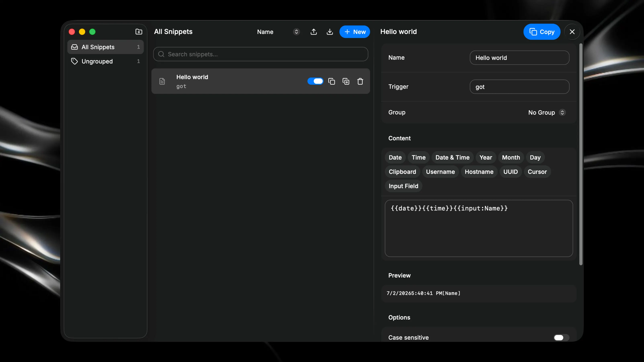Insert the Clipboard placeholder

coord(402,172)
